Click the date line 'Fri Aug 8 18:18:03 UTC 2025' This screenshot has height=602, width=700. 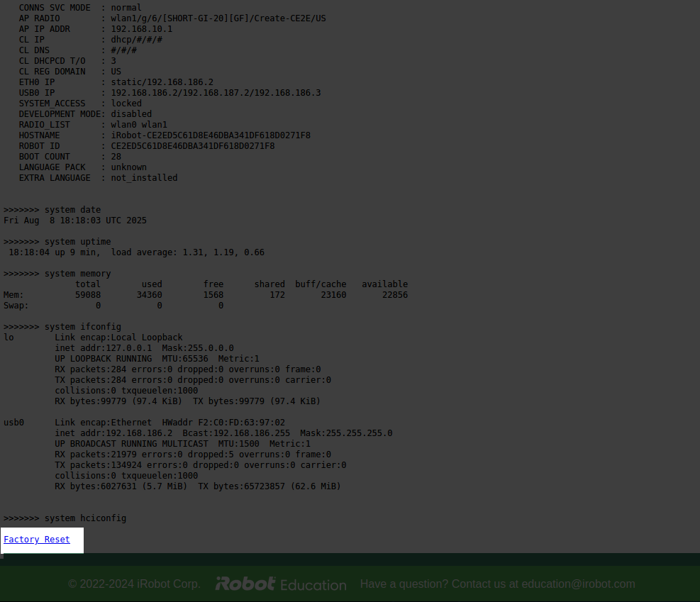(x=75, y=221)
